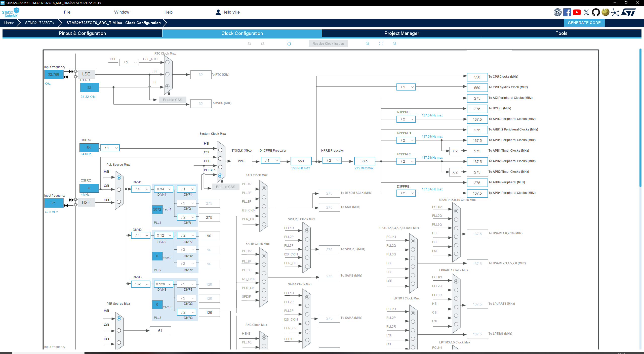
Task: Open the Facebook icon link
Action: point(567,12)
